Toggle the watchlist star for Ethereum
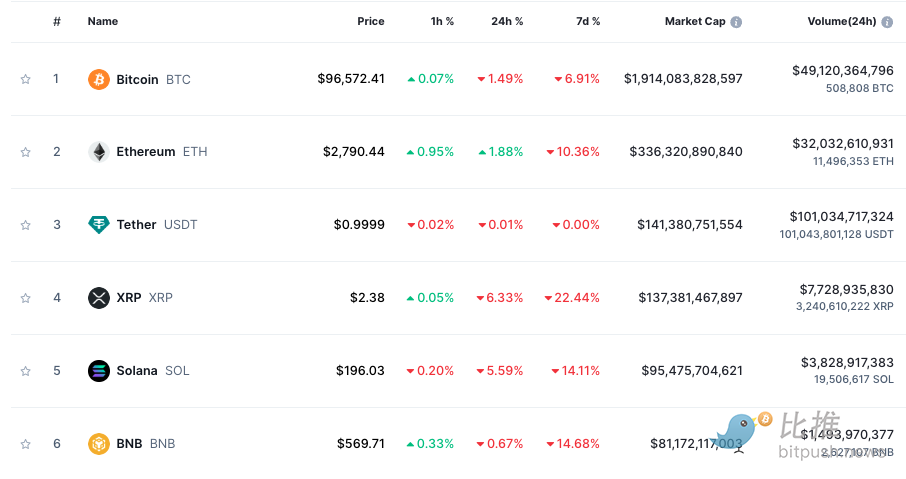The image size is (906, 479). [26, 152]
